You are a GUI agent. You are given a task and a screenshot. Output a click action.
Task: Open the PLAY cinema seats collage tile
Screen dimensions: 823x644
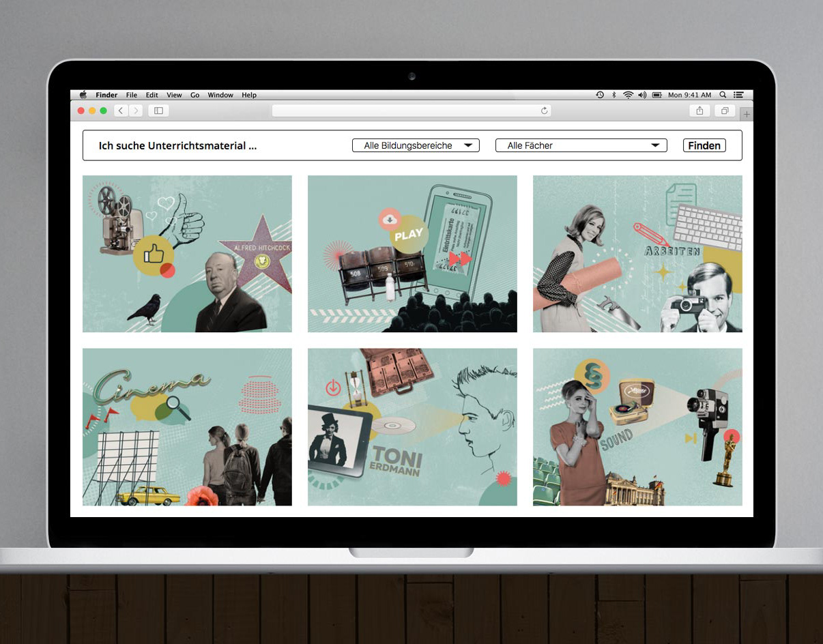coord(412,254)
